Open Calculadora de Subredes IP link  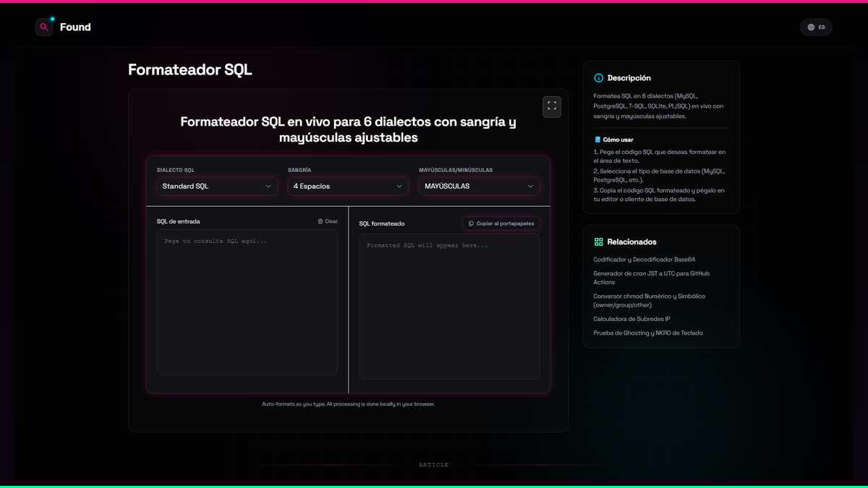pyautogui.click(x=632, y=319)
